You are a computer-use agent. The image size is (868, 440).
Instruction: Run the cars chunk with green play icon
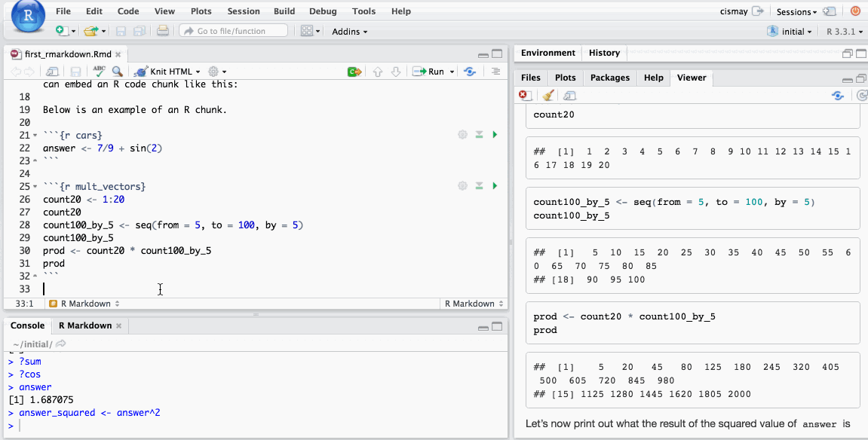[495, 135]
